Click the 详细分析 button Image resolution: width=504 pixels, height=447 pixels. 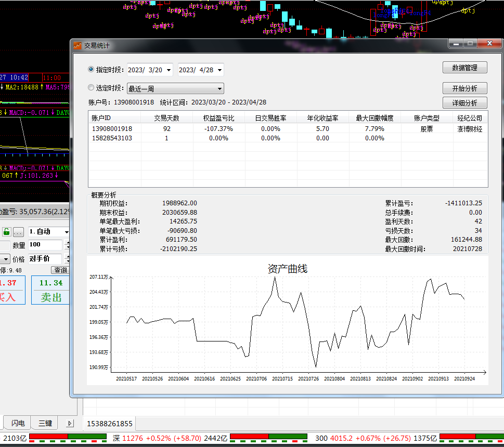pyautogui.click(x=465, y=103)
